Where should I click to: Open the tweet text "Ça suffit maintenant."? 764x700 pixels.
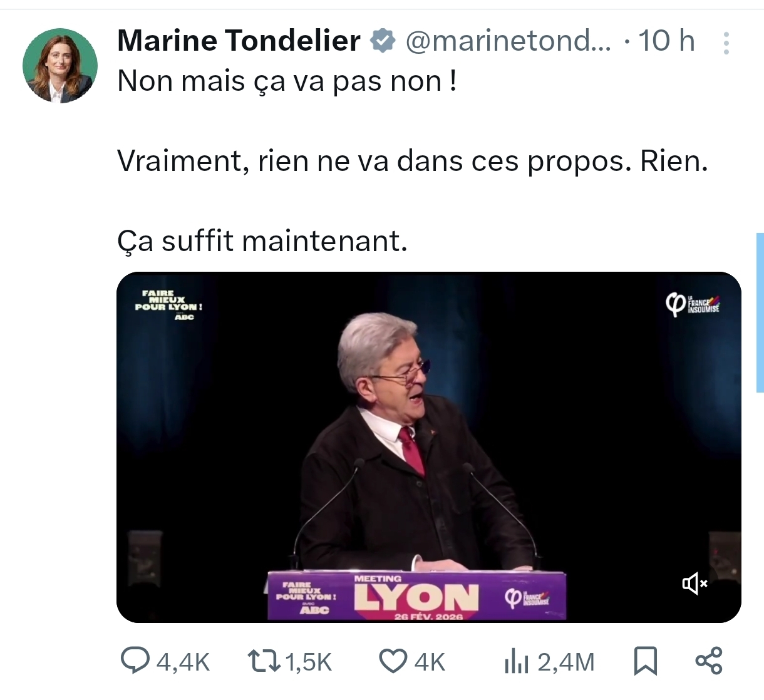[262, 241]
